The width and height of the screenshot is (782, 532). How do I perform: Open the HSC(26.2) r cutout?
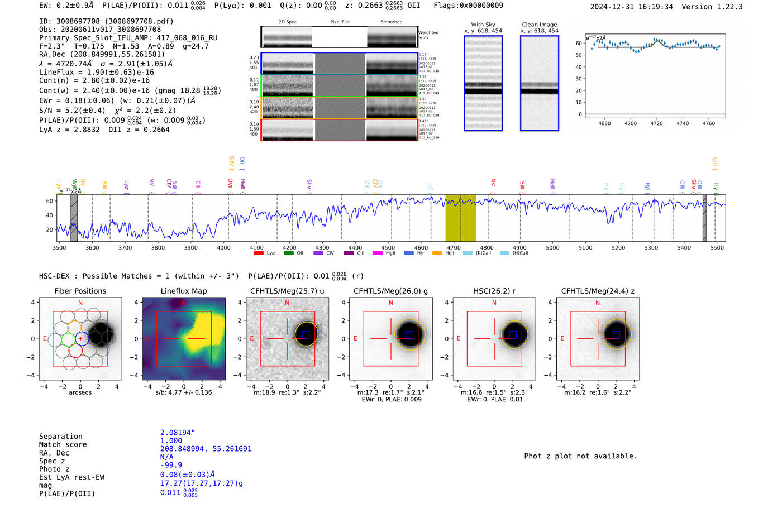[494, 339]
